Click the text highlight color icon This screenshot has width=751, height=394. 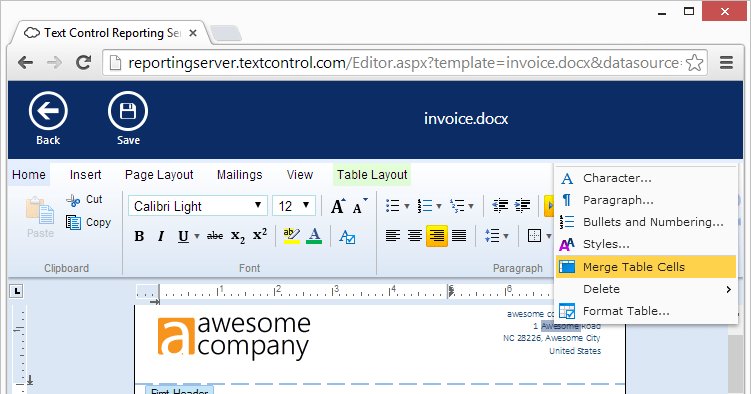coord(291,236)
